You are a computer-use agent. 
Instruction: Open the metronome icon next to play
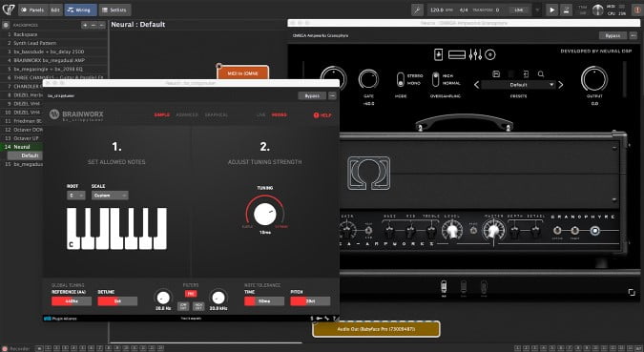click(x=567, y=10)
